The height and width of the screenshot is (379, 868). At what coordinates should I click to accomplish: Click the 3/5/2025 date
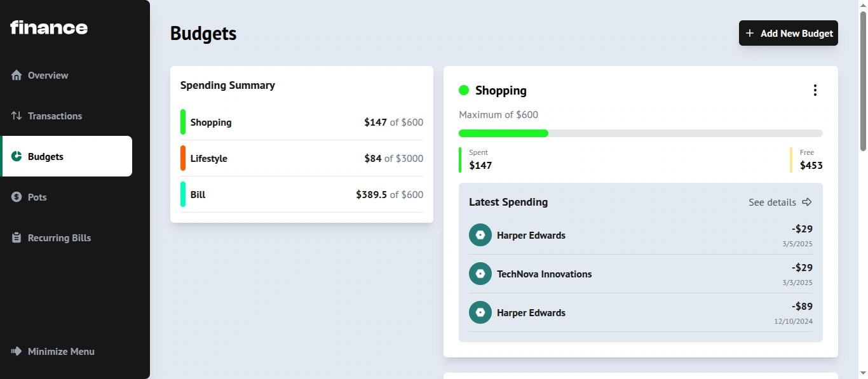coord(797,244)
